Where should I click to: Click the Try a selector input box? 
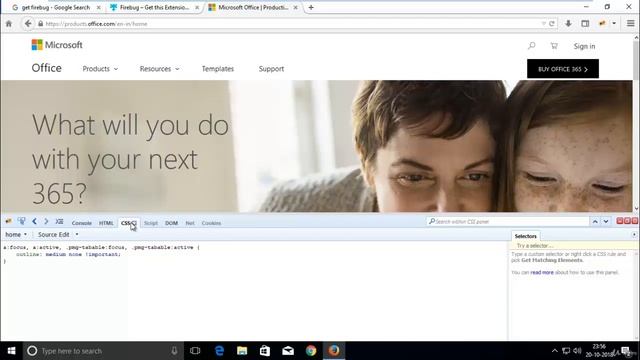click(x=573, y=246)
